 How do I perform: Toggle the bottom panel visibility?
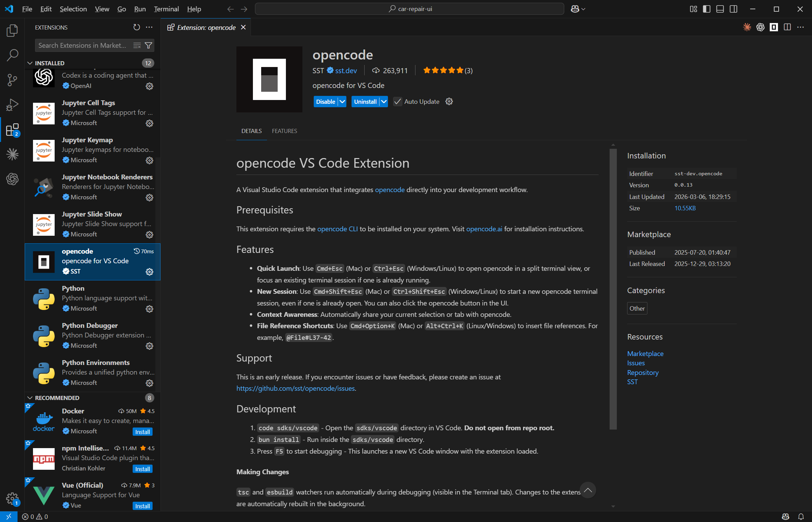point(720,9)
